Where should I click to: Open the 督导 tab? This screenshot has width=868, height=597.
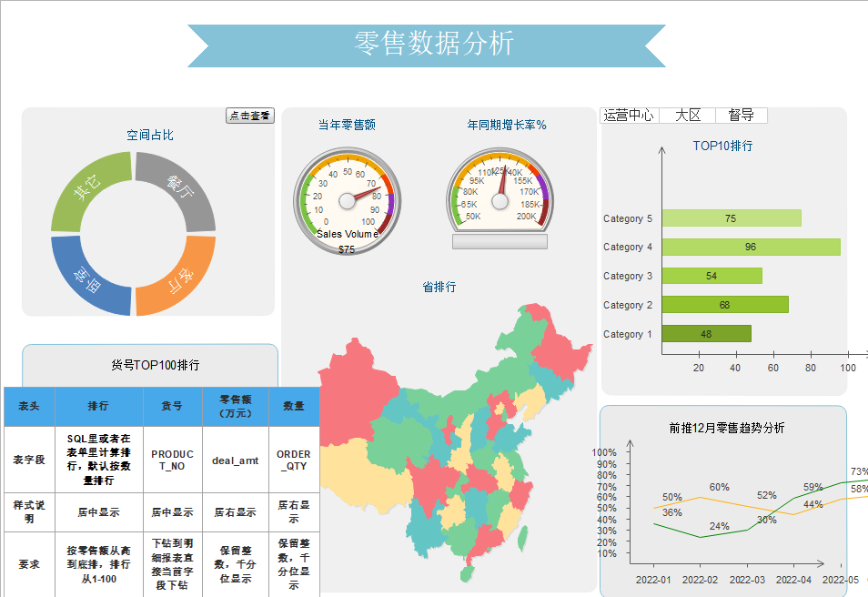click(x=742, y=116)
